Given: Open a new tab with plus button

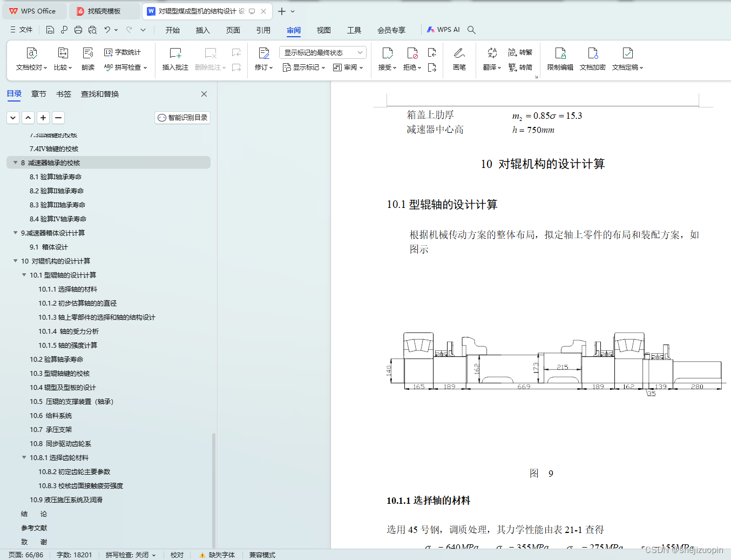Looking at the screenshot, I should click(282, 11).
